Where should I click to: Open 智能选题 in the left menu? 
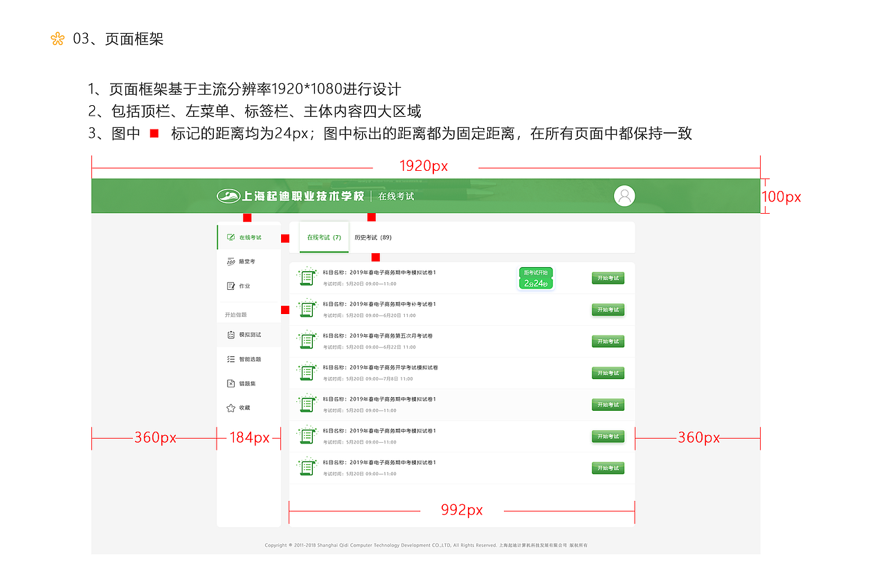pyautogui.click(x=249, y=359)
